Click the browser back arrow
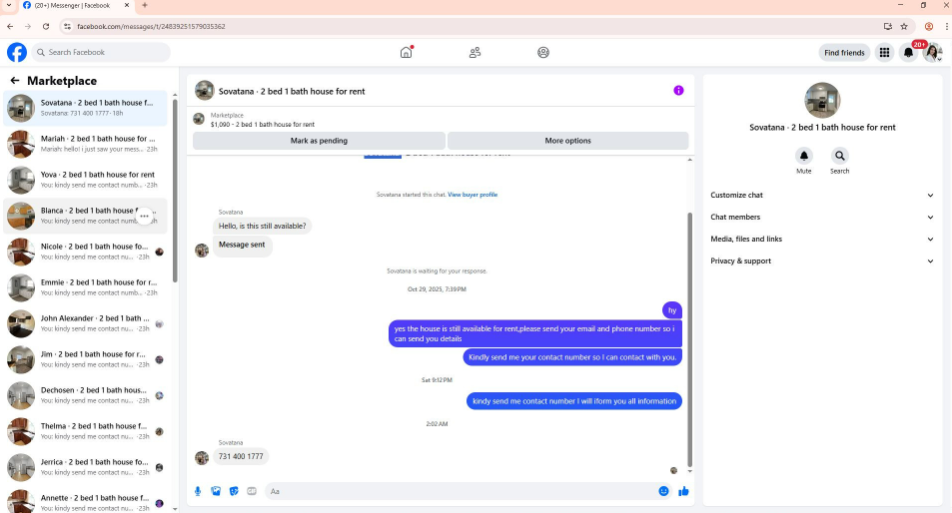 [x=10, y=26]
